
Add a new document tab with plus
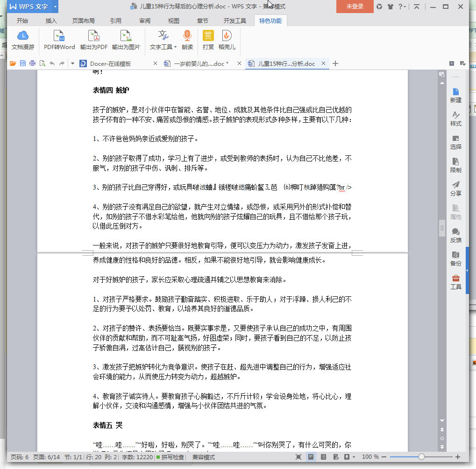click(335, 63)
